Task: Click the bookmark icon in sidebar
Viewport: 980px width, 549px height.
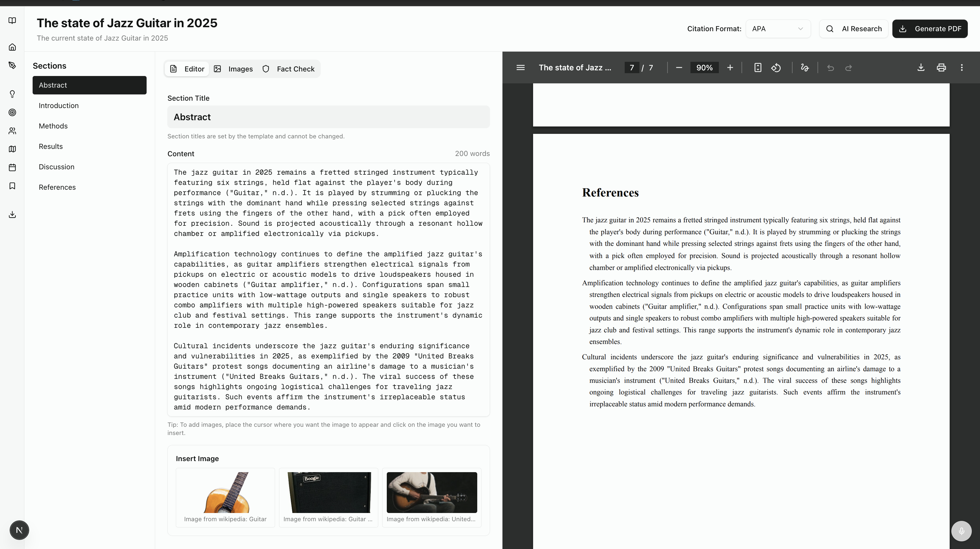Action: point(12,186)
